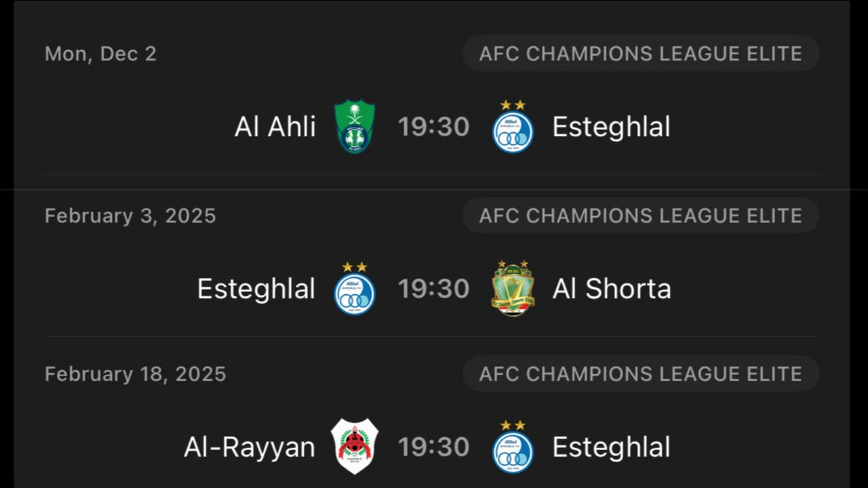Click the February 18, 2025 date label
The width and height of the screenshot is (868, 488).
[x=136, y=373]
